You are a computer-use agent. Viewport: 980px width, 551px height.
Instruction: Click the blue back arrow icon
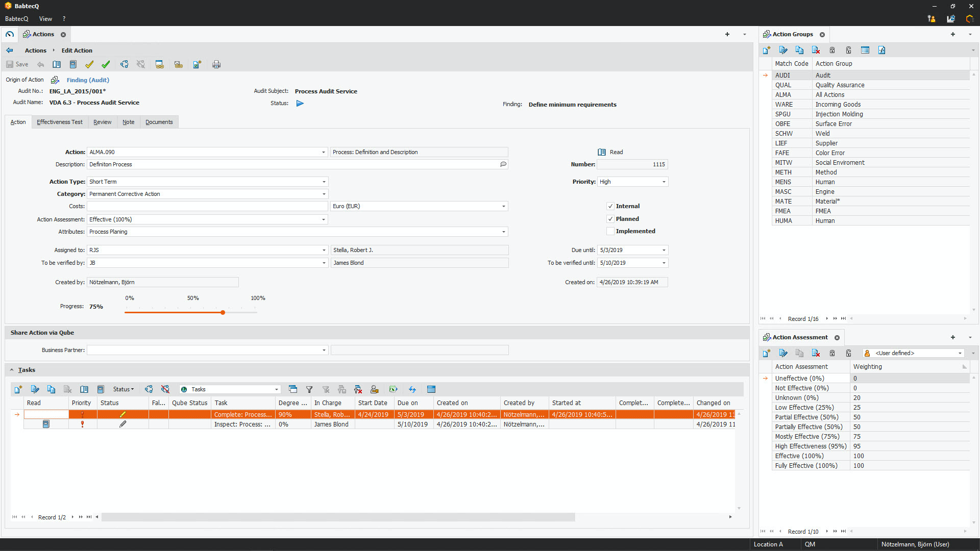coord(10,51)
